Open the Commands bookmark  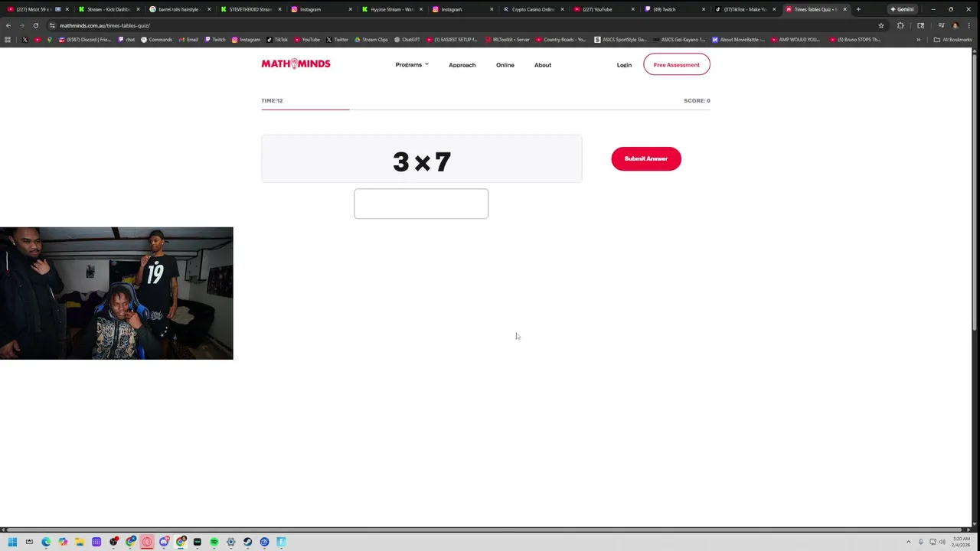(x=157, y=40)
